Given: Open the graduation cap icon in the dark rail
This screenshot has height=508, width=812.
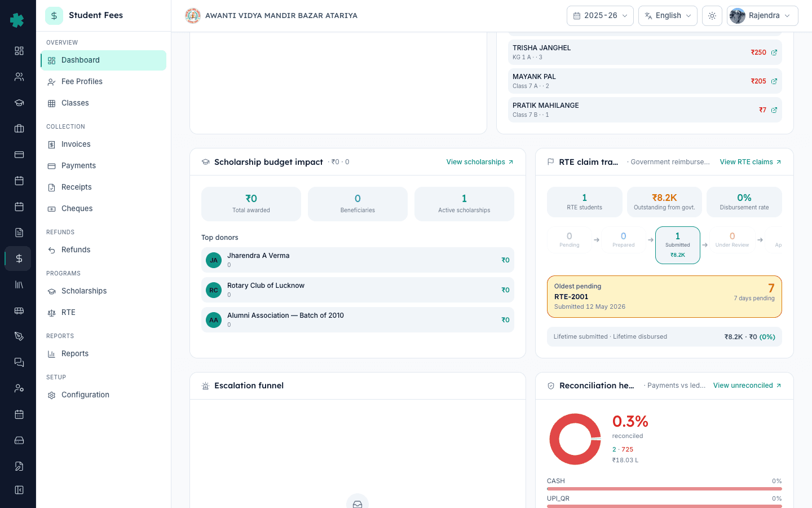Looking at the screenshot, I should [19, 103].
